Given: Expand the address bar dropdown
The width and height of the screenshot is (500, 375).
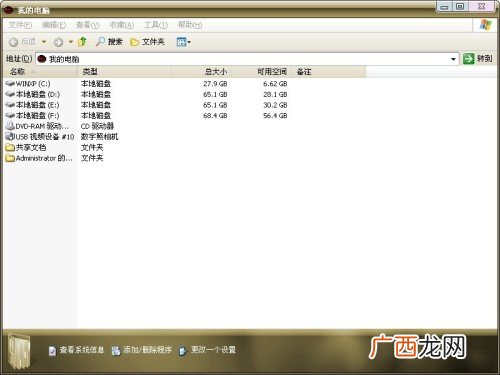Looking at the screenshot, I should pos(453,59).
